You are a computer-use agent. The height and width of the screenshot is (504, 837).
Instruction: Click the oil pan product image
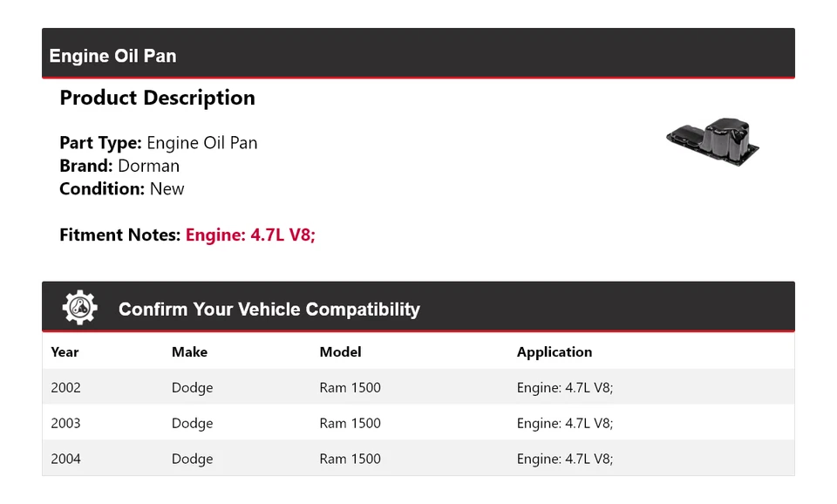(712, 141)
